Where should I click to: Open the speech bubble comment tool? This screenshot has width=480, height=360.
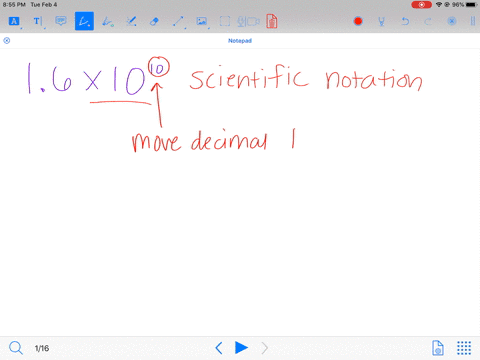(x=61, y=21)
